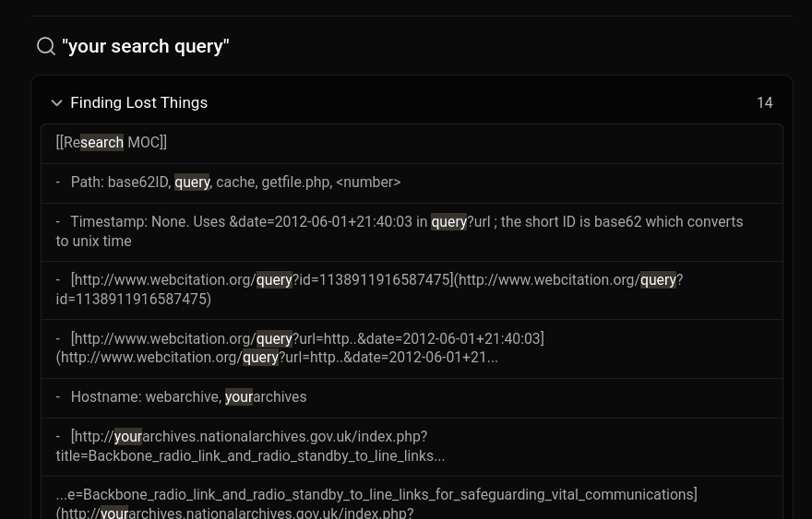Viewport: 812px width, 519px height.
Task: Click first highlighted "query" in url=http..&date result
Action: (x=274, y=339)
